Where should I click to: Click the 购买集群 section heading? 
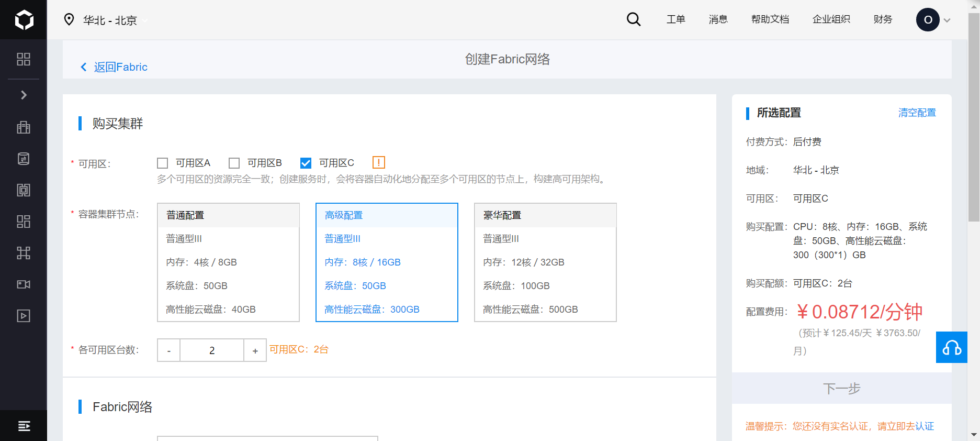(x=118, y=124)
